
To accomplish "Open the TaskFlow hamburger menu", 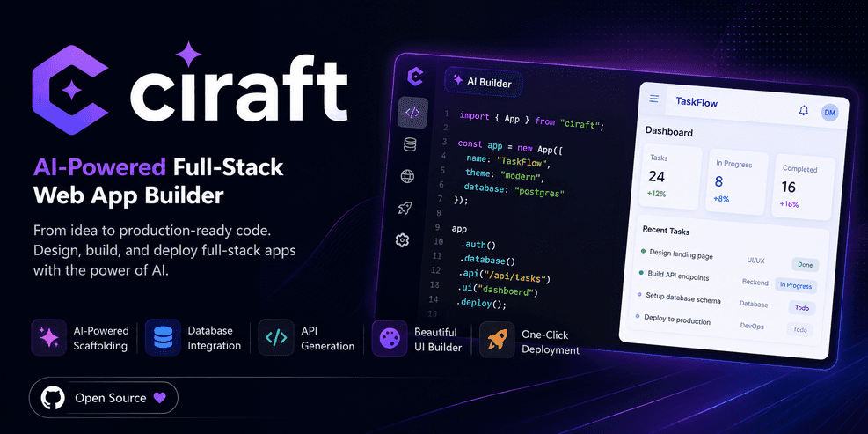I will click(653, 99).
